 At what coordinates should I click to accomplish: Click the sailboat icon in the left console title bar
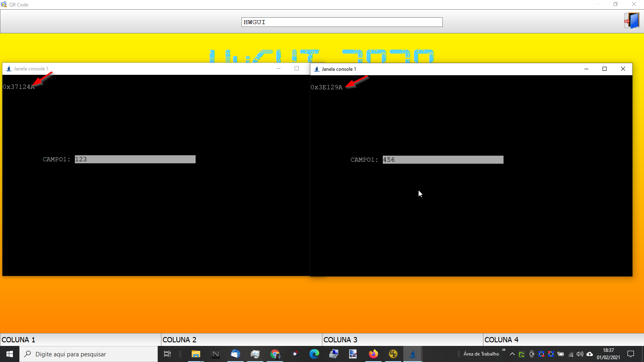(x=9, y=69)
